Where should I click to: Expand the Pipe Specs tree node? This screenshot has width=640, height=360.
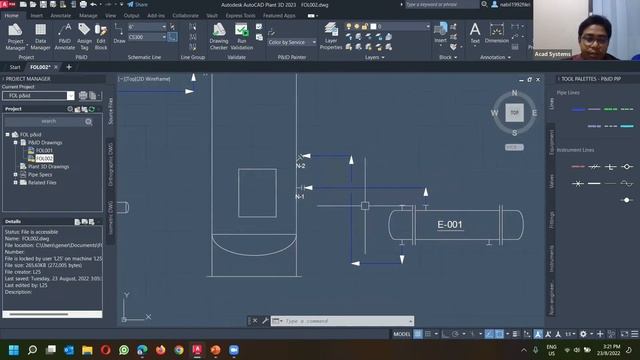coord(16,174)
